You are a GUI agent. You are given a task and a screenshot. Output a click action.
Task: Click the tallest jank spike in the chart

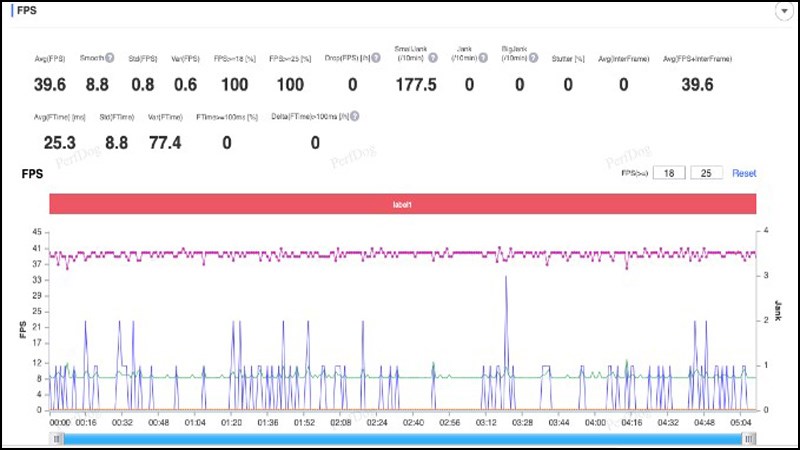point(506,278)
